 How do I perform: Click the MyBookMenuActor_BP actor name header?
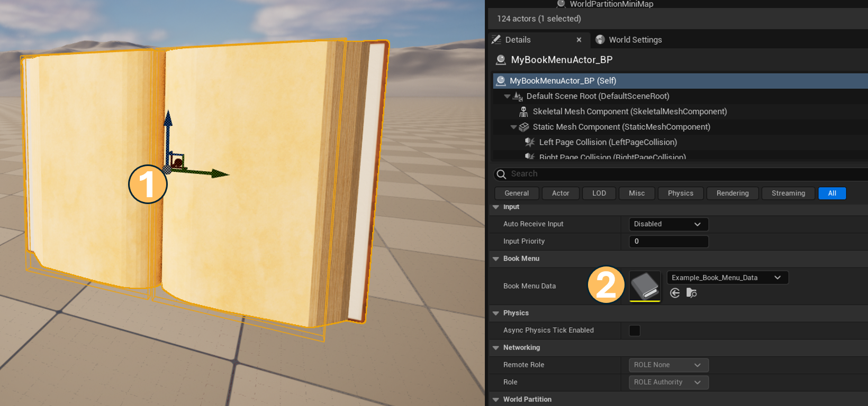[x=562, y=60]
